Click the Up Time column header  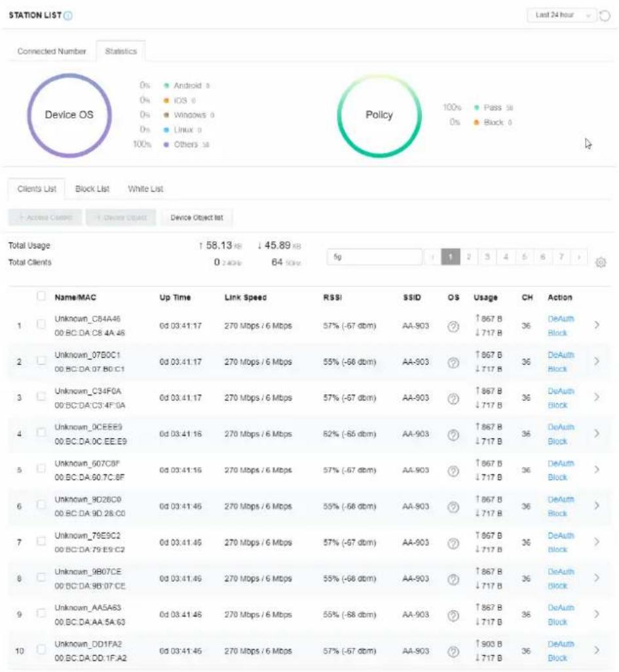click(x=175, y=297)
